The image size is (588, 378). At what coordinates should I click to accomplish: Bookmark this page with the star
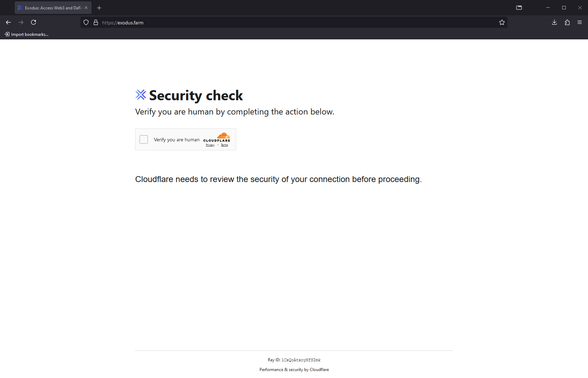502,22
